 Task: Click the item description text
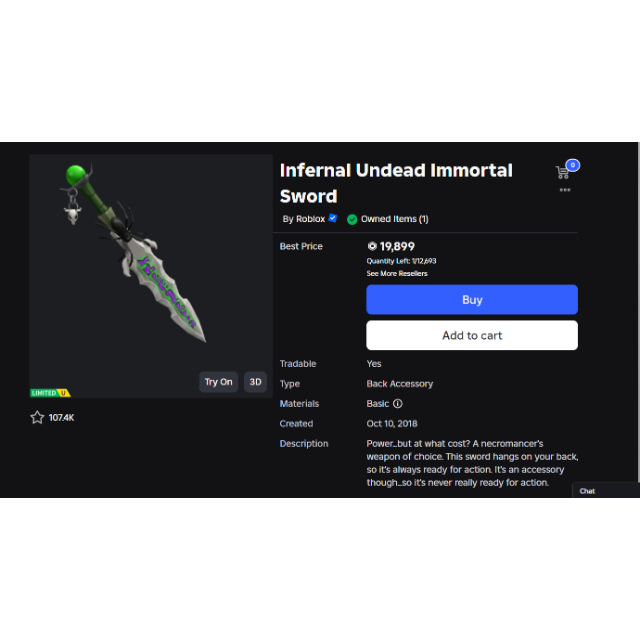472,463
